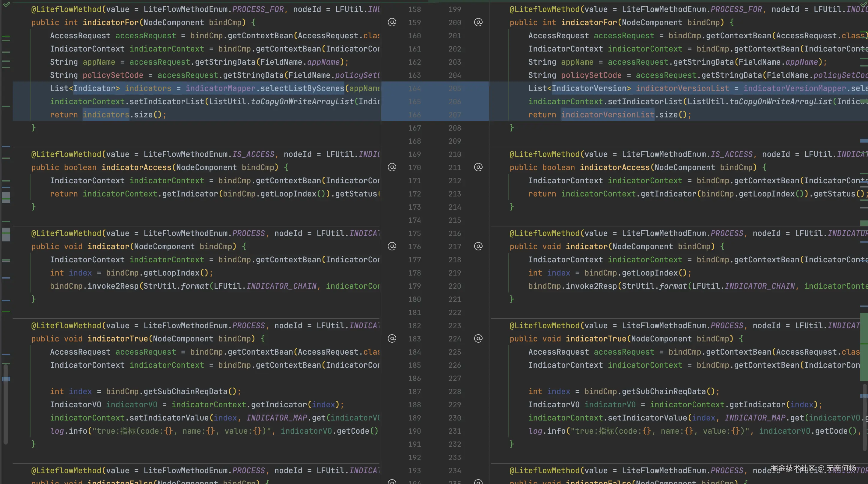Click the INDICATOR_CHAIN constant in right pane
868x484 pixels.
coord(759,286)
